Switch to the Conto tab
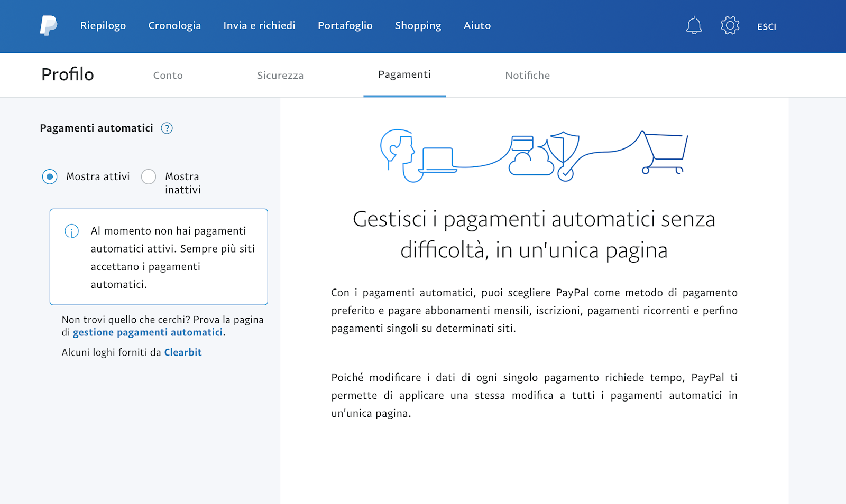Viewport: 846px width, 504px height. point(168,75)
